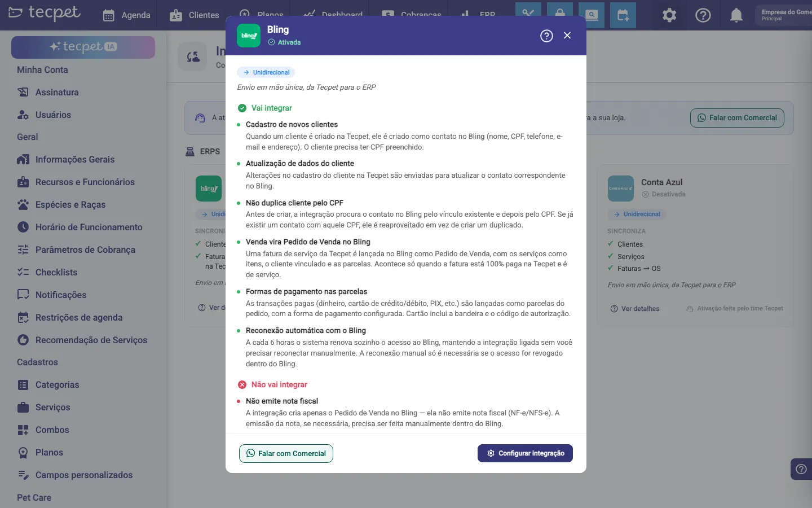
Task: Click the Planos badge icon in sidebar
Action: point(23,453)
